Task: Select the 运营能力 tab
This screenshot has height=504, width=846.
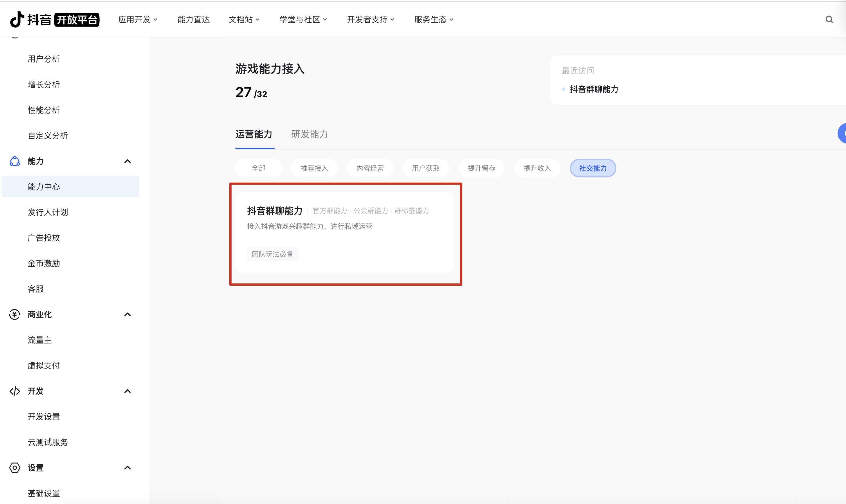Action: (x=254, y=134)
